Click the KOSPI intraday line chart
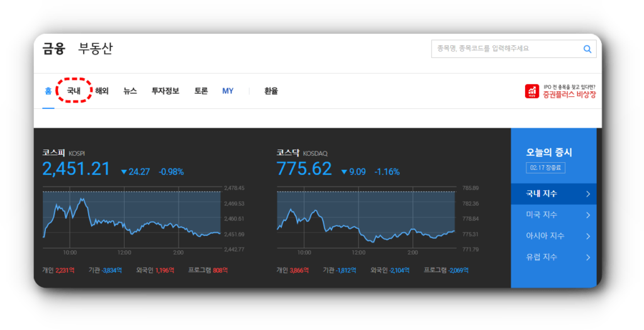The width and height of the screenshot is (644, 330). coord(131,217)
